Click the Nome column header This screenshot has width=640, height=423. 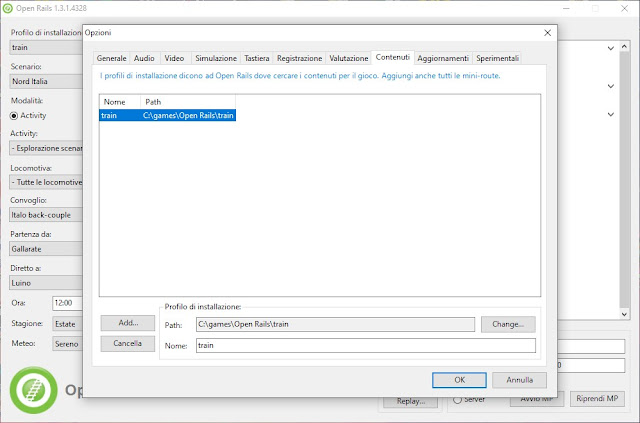pos(120,102)
